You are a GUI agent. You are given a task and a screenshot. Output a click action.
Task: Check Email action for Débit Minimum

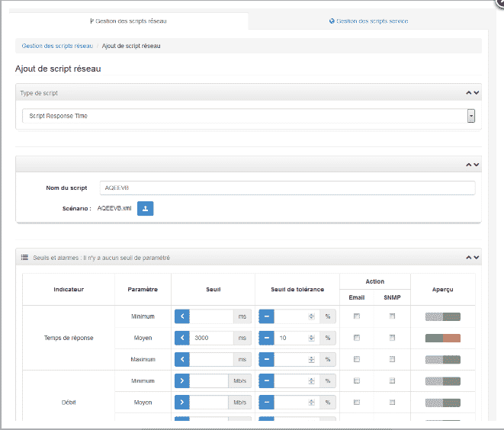(x=356, y=380)
